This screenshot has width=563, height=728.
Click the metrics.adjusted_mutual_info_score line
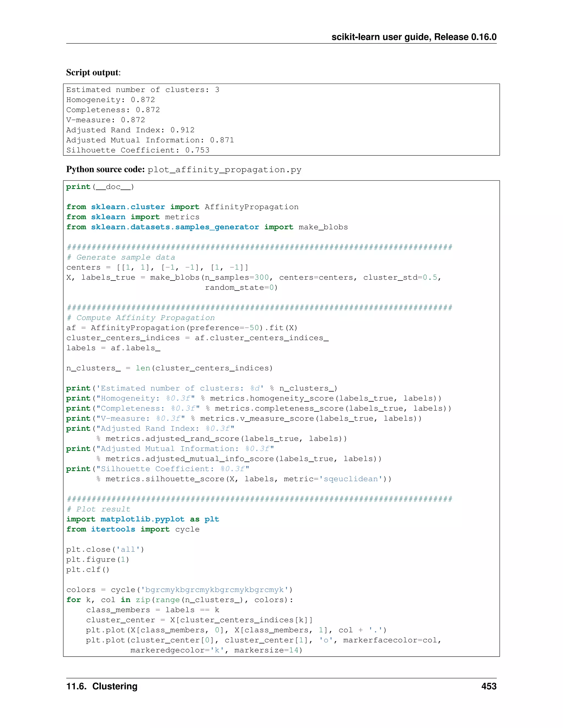(x=239, y=459)
